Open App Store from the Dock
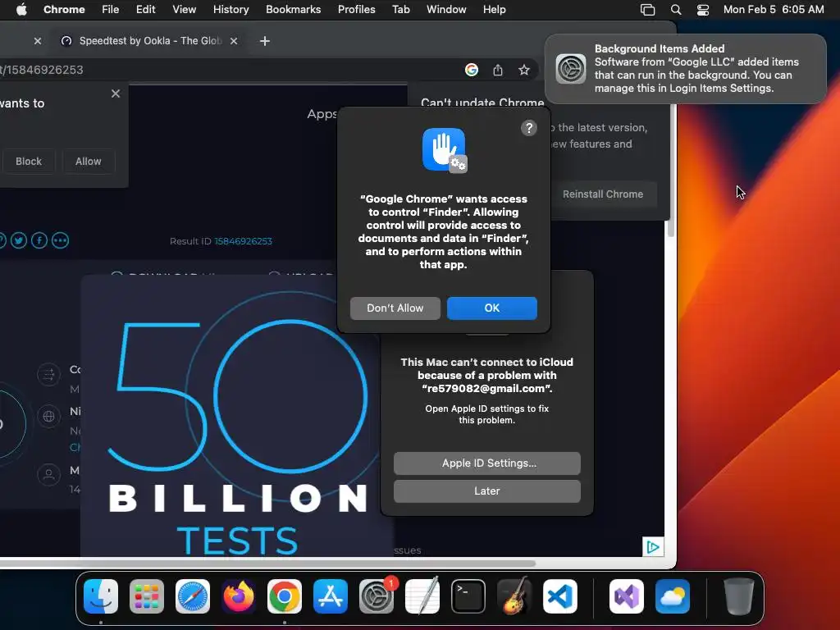This screenshot has height=630, width=840. (331, 596)
